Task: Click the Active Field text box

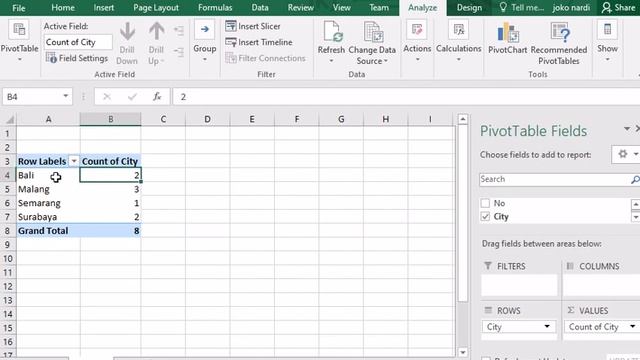Action: 78,42
